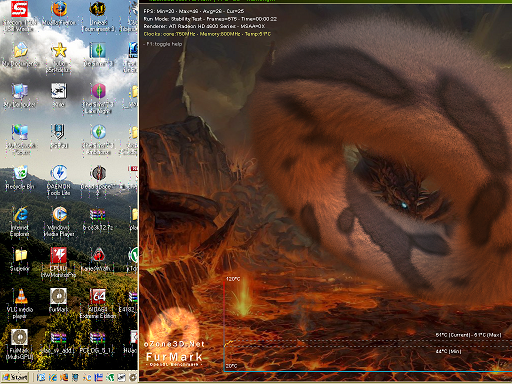Select DAEMON Tools Lite desktop icon
The image size is (512, 384).
[59, 180]
